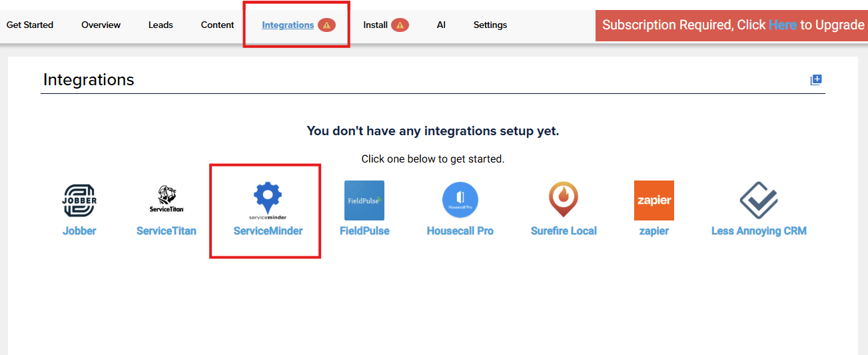Image resolution: width=868 pixels, height=355 pixels.
Task: Click the Less Annoying CRM checkmark logo
Action: pyautogui.click(x=759, y=200)
